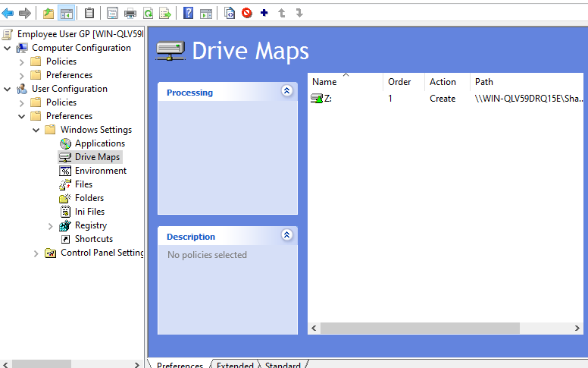Click the Print icon in toolbar
This screenshot has height=368, width=588.
(130, 13)
